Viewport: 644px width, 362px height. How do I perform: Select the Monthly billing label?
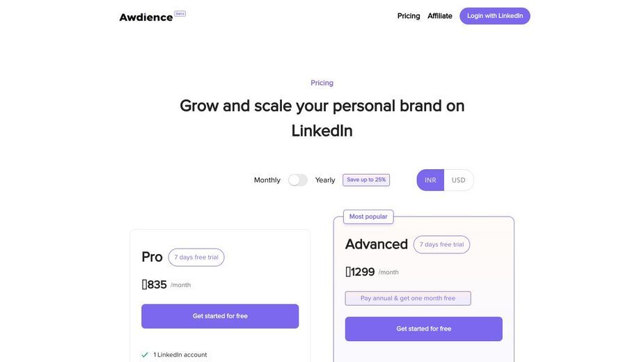coord(267,180)
